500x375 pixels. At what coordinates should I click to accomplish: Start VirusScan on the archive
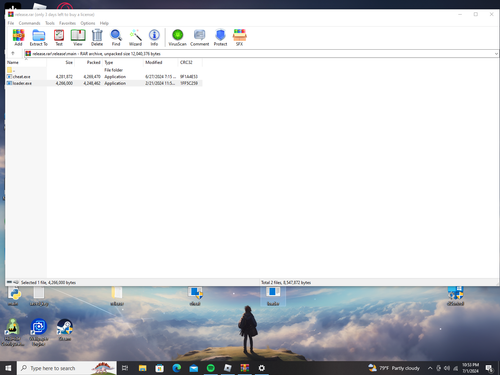coord(177,37)
